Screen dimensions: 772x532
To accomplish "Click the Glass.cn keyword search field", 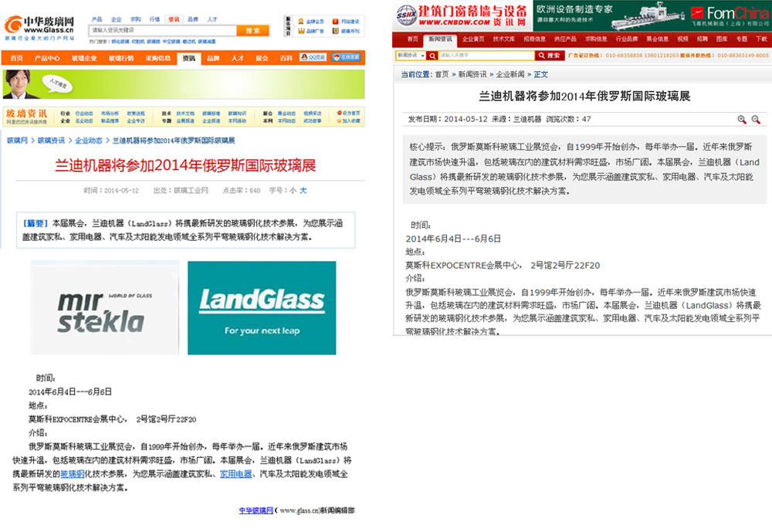I will pos(161,30).
